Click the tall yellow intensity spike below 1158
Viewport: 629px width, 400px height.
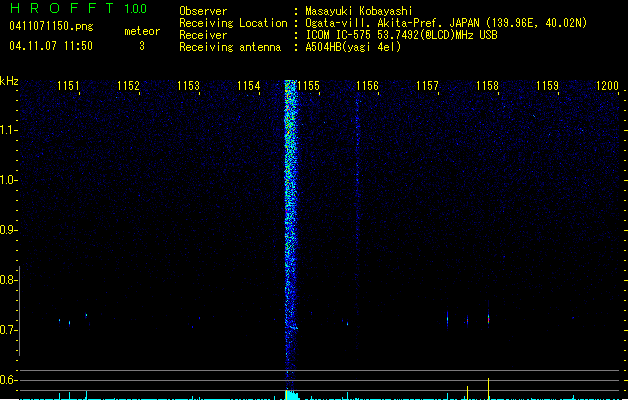(x=488, y=388)
